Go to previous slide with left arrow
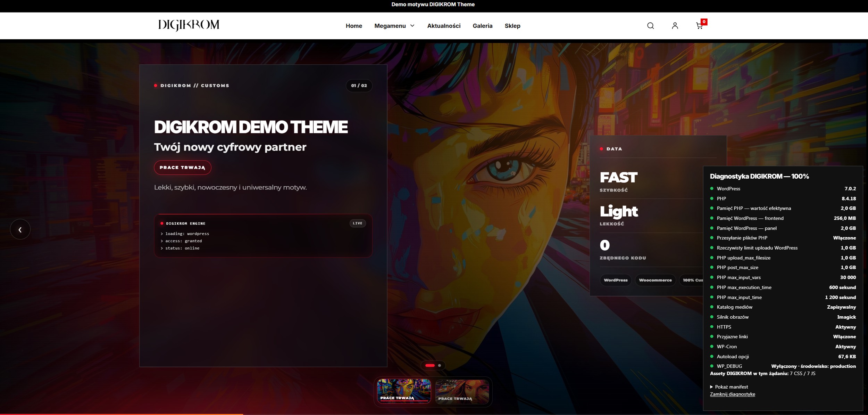 20,229
